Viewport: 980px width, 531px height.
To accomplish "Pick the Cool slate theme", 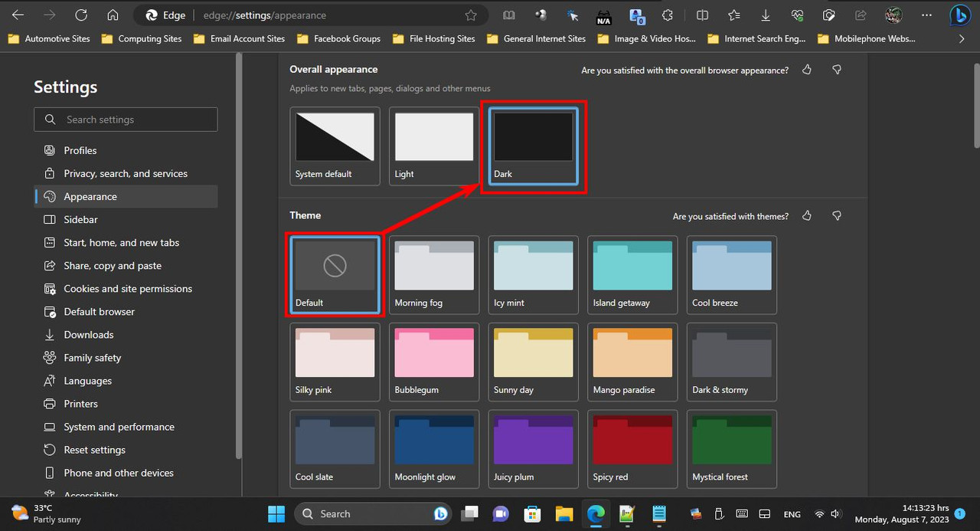I will pyautogui.click(x=335, y=449).
